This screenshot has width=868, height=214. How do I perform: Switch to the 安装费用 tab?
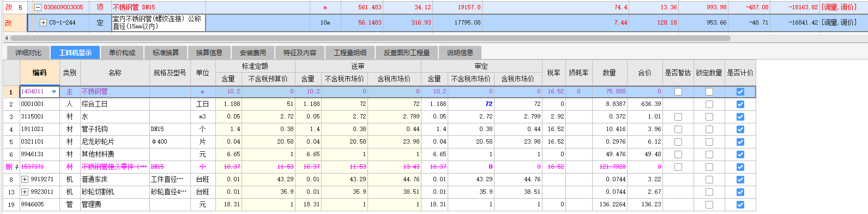(253, 53)
